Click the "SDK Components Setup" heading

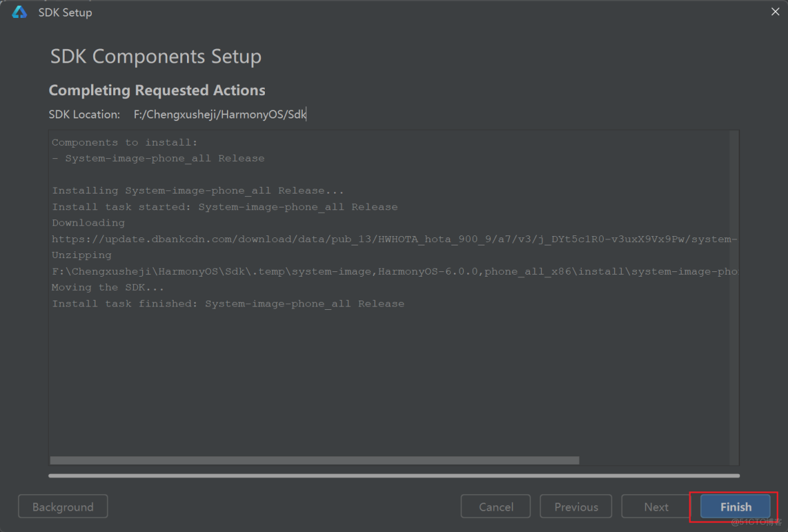point(156,57)
